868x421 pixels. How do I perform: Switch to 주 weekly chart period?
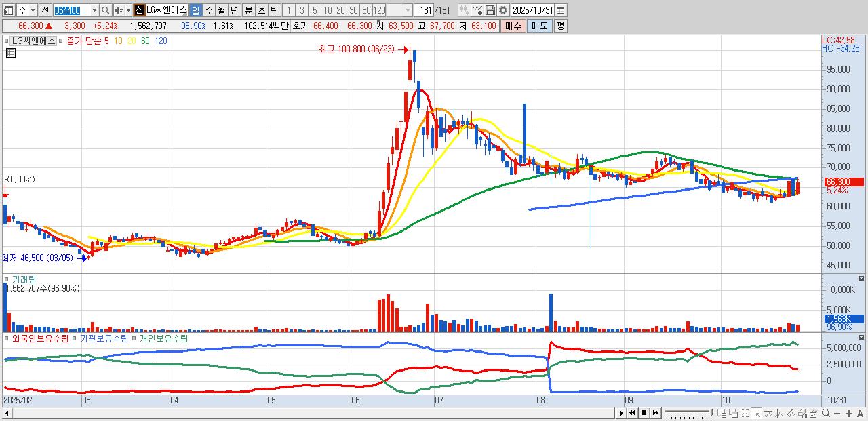(x=208, y=10)
